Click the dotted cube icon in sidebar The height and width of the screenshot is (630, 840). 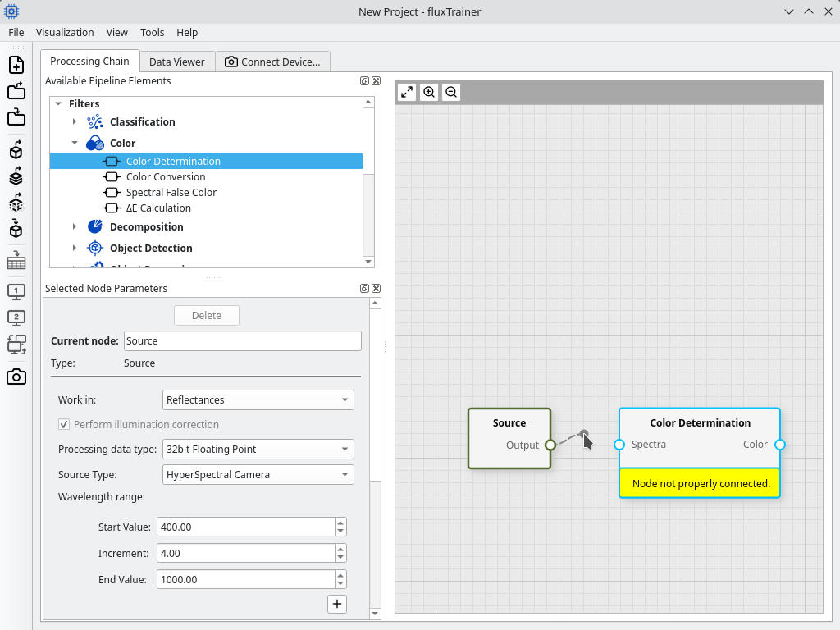coord(16,203)
